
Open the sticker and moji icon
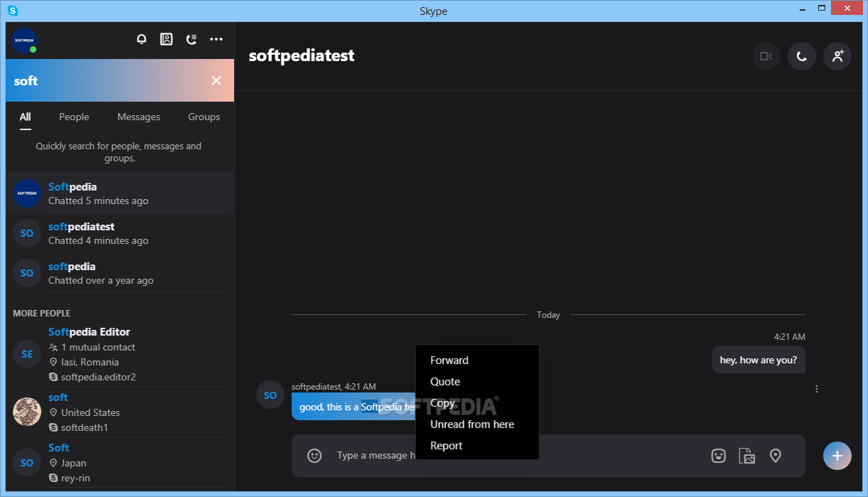click(719, 456)
